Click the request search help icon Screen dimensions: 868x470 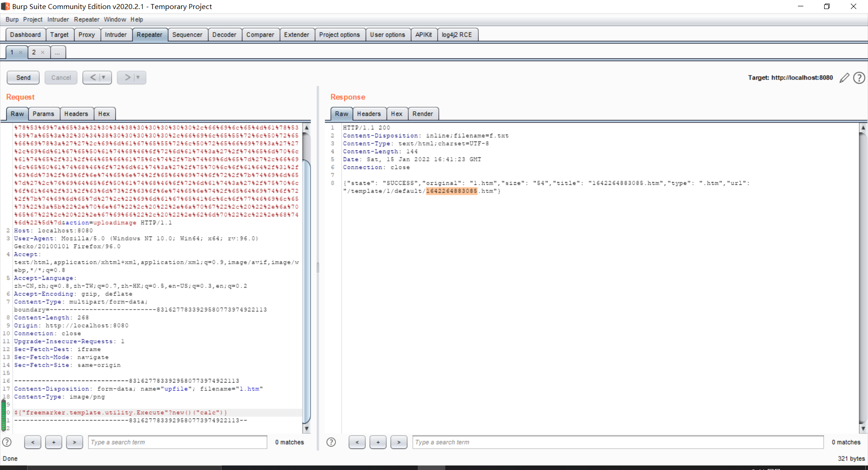[7, 442]
